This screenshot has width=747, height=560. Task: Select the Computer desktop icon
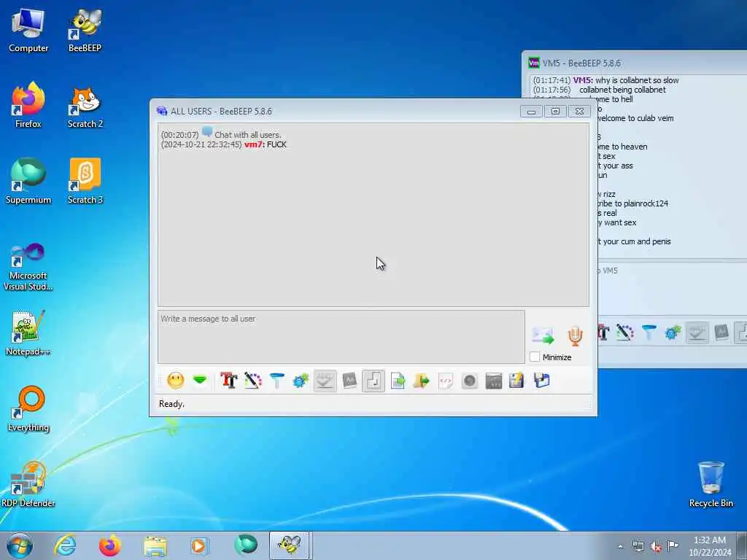click(28, 31)
